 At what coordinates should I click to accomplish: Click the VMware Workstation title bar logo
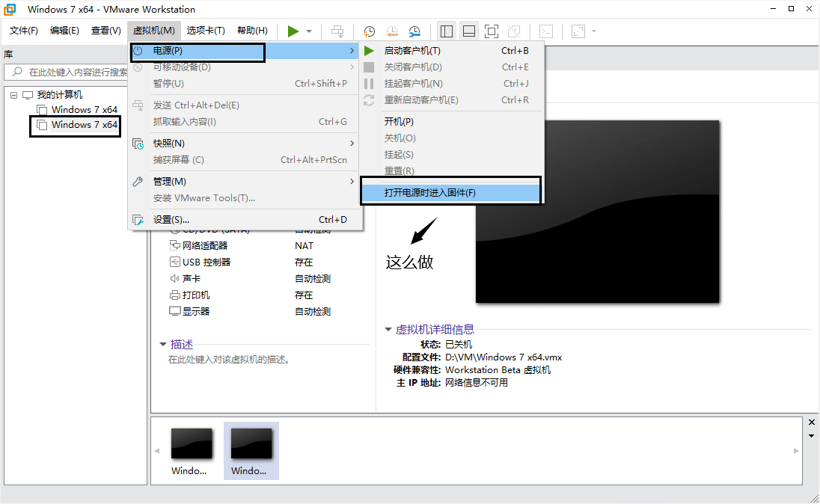10,10
